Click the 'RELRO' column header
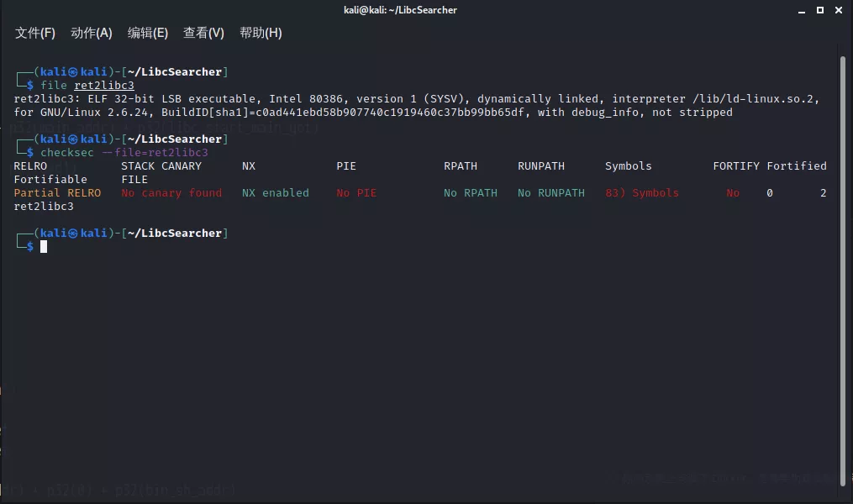853x504 pixels. coord(30,165)
